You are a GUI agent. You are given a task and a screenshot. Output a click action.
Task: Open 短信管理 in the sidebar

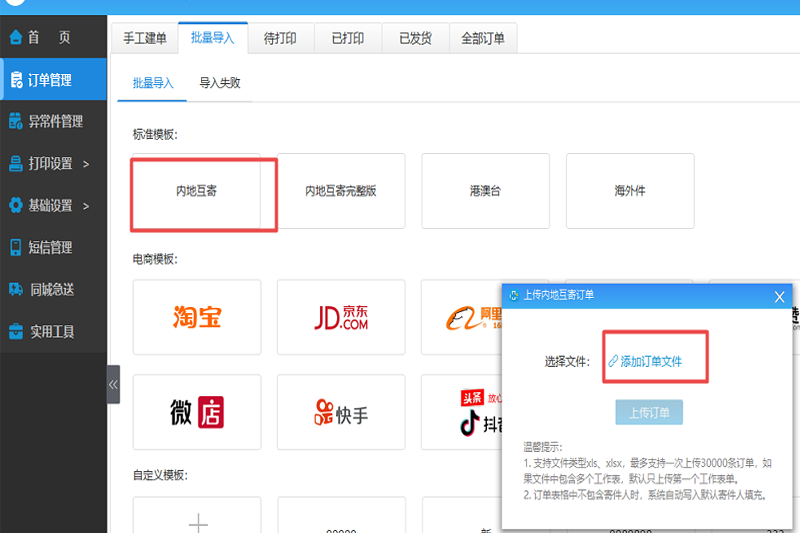coord(53,247)
